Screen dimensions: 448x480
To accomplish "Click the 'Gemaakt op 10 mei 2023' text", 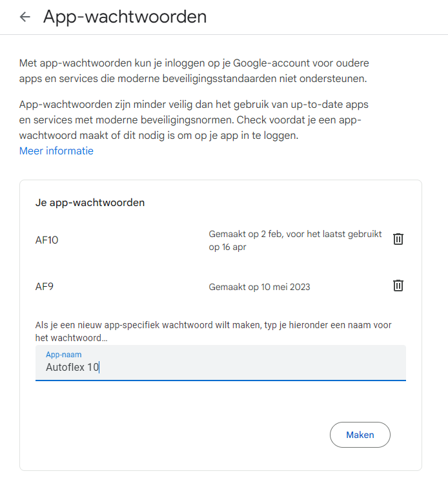I will 260,287.
